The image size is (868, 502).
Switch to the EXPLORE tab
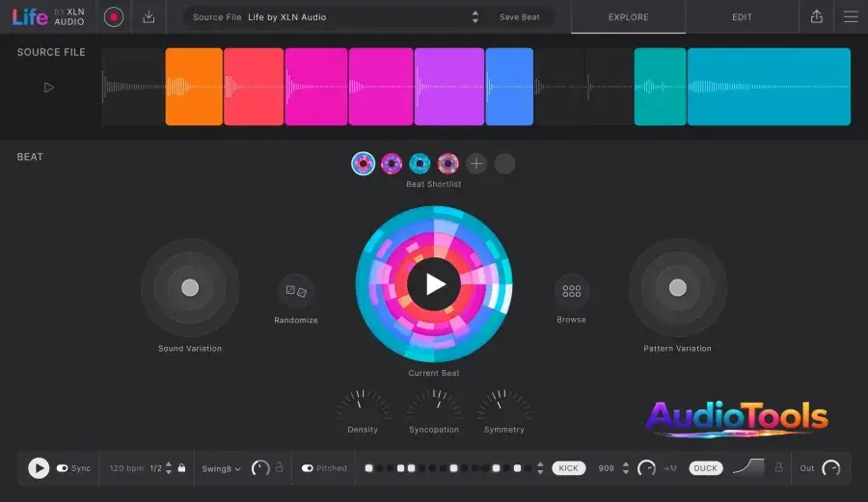point(628,17)
